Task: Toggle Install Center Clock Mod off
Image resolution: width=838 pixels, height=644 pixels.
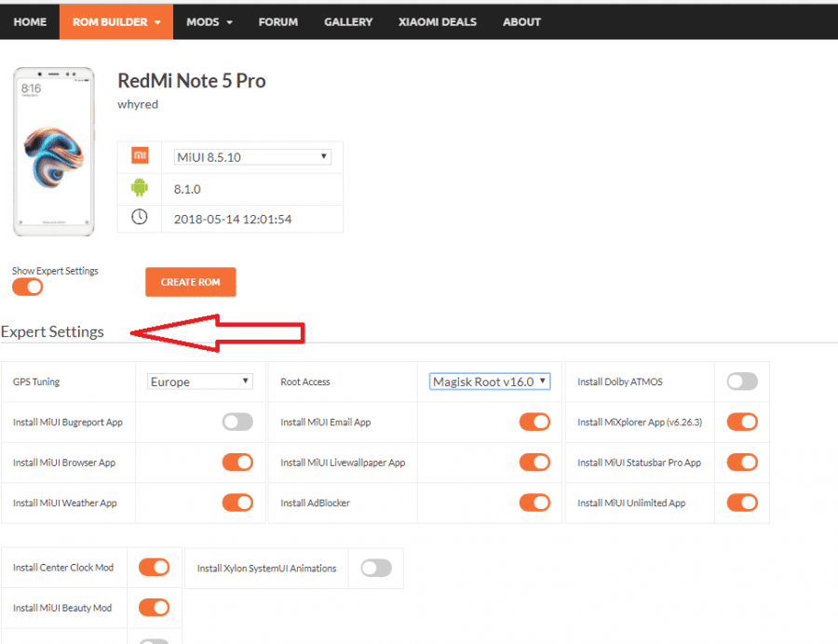Action: pyautogui.click(x=154, y=567)
